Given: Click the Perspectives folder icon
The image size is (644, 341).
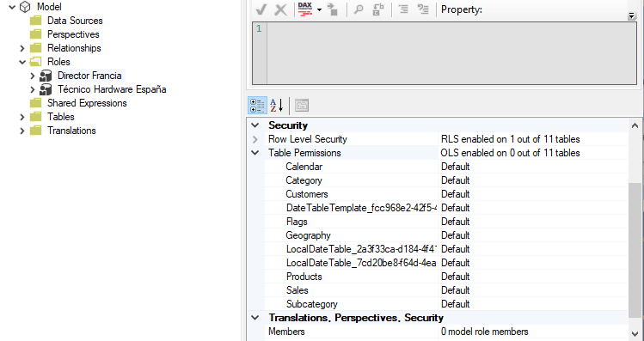Looking at the screenshot, I should (36, 34).
